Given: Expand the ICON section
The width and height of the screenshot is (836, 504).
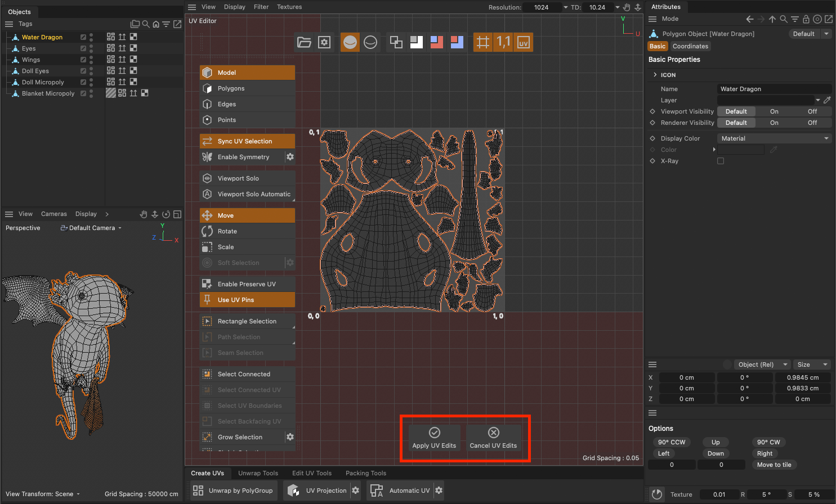Looking at the screenshot, I should pos(655,75).
